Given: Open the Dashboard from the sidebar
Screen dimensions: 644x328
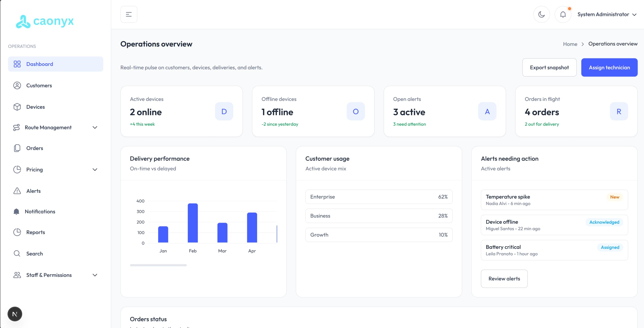Looking at the screenshot, I should [x=40, y=64].
